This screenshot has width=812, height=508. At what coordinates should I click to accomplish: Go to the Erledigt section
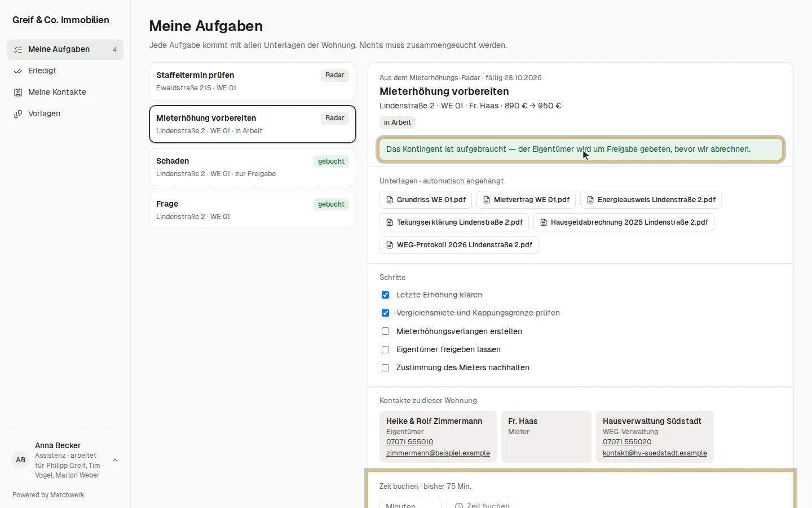click(x=65, y=71)
